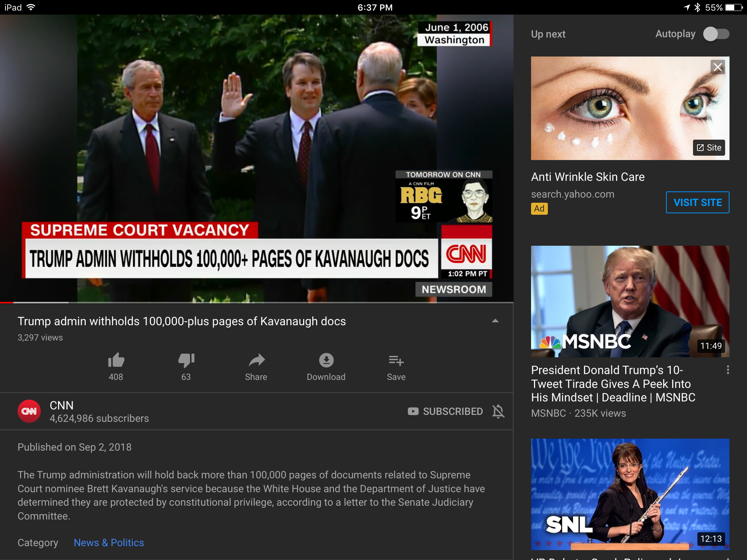Open more options for MSNBC video
This screenshot has width=747, height=560.
[728, 370]
